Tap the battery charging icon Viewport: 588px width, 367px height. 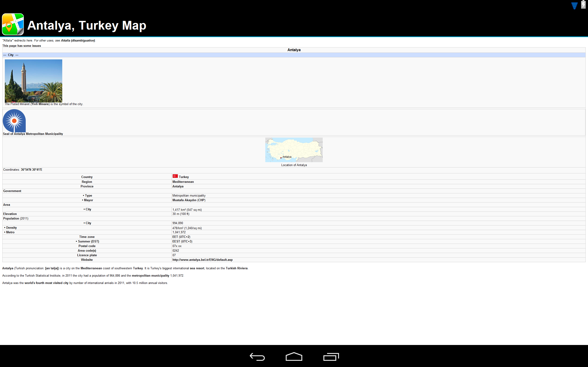583,5
